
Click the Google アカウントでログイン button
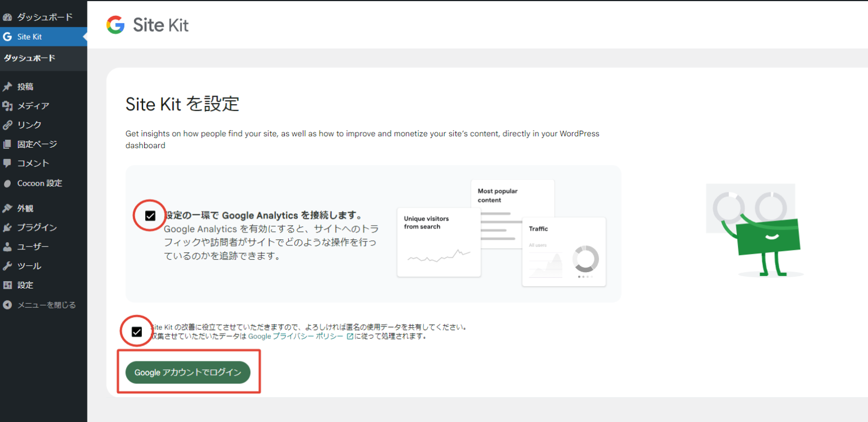click(x=188, y=372)
